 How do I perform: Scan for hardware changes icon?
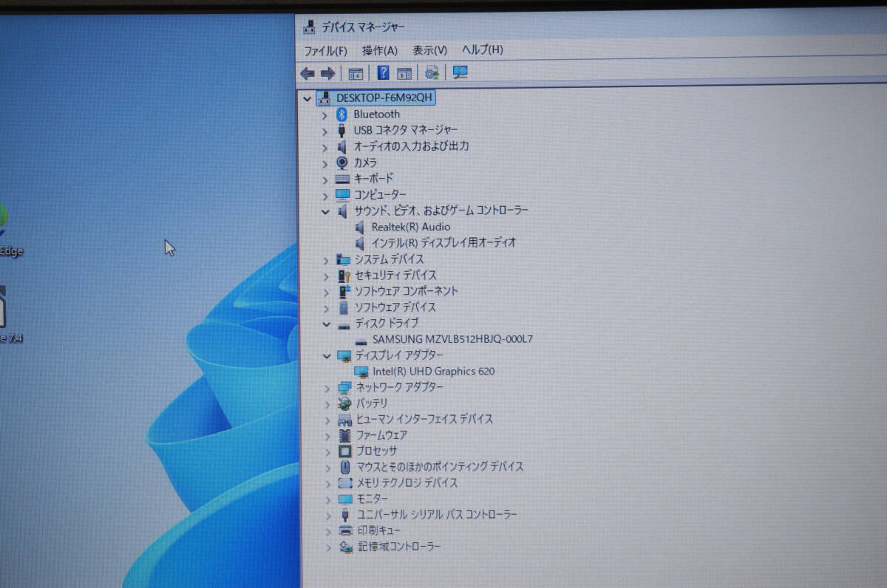pyautogui.click(x=432, y=72)
